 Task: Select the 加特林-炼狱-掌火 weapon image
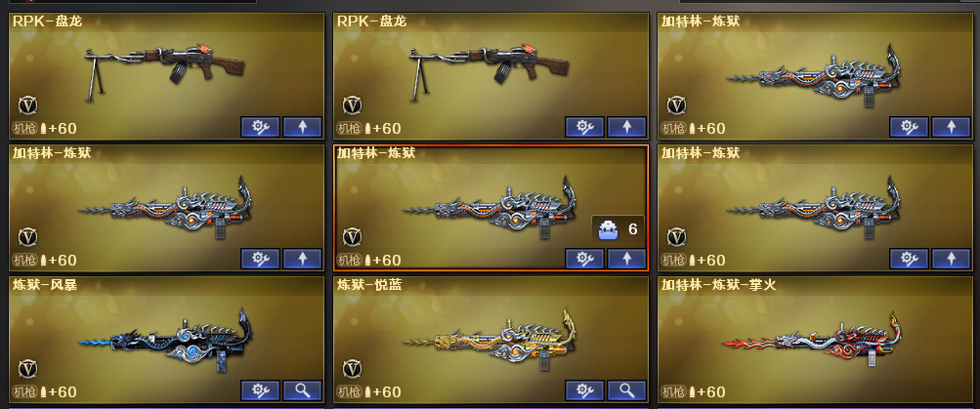(x=813, y=343)
